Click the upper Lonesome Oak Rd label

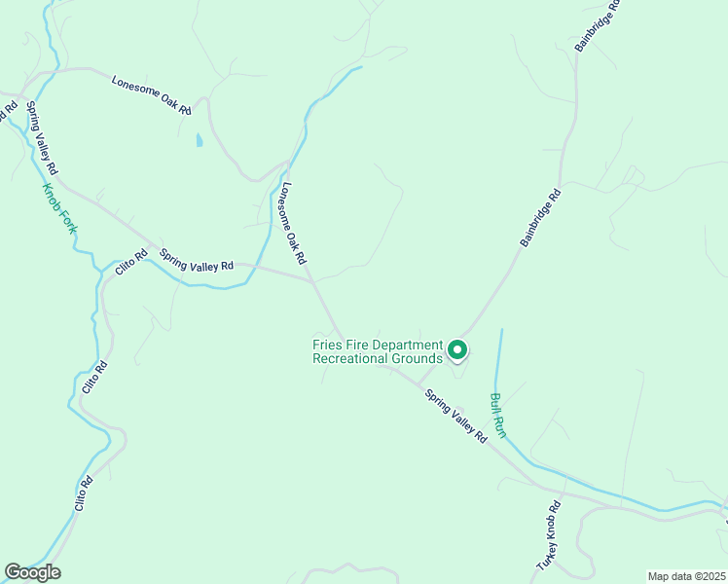click(152, 95)
